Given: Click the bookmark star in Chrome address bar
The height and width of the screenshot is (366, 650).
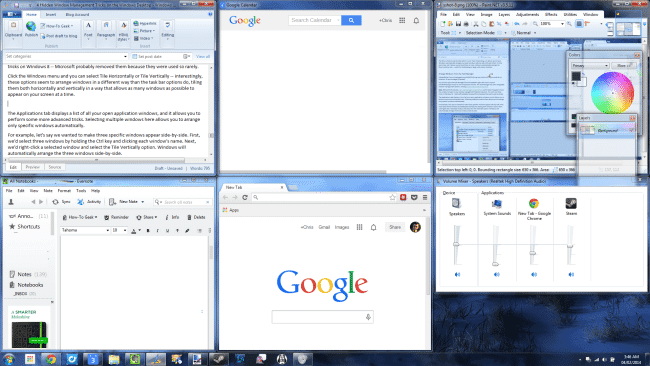Looking at the screenshot, I should [x=392, y=198].
